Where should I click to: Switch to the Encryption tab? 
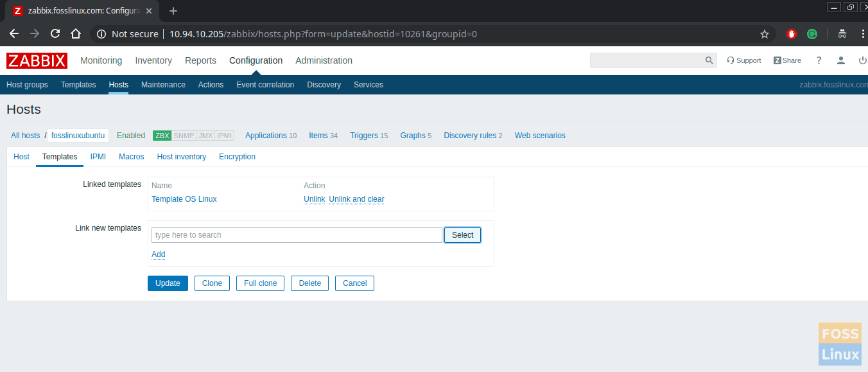[237, 157]
